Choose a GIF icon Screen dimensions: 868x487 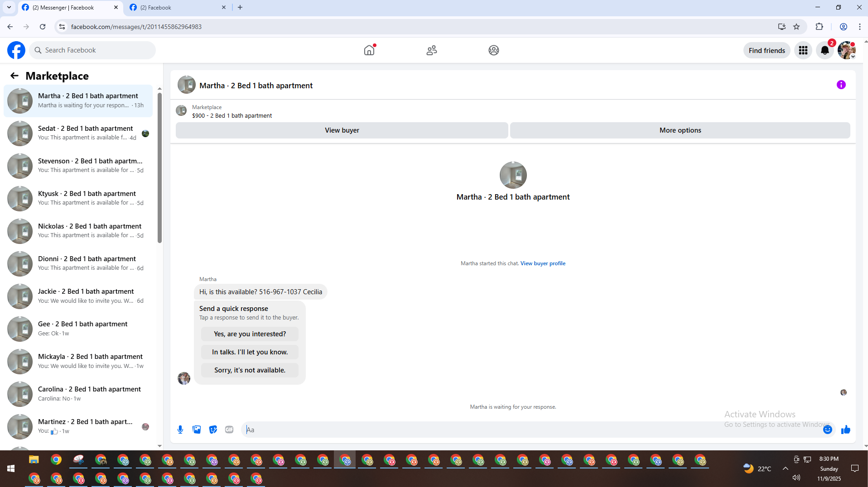229,430
